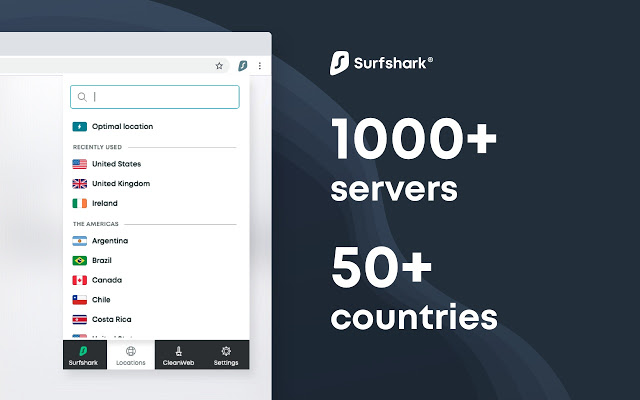Click the United States flag icon
The height and width of the screenshot is (400, 640).
80,164
